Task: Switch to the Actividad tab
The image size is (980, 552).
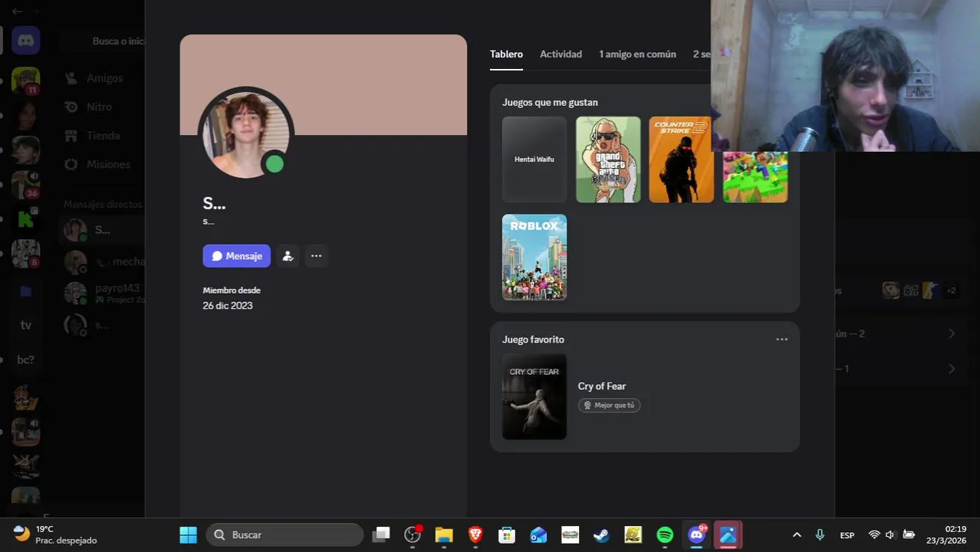Action: click(561, 54)
